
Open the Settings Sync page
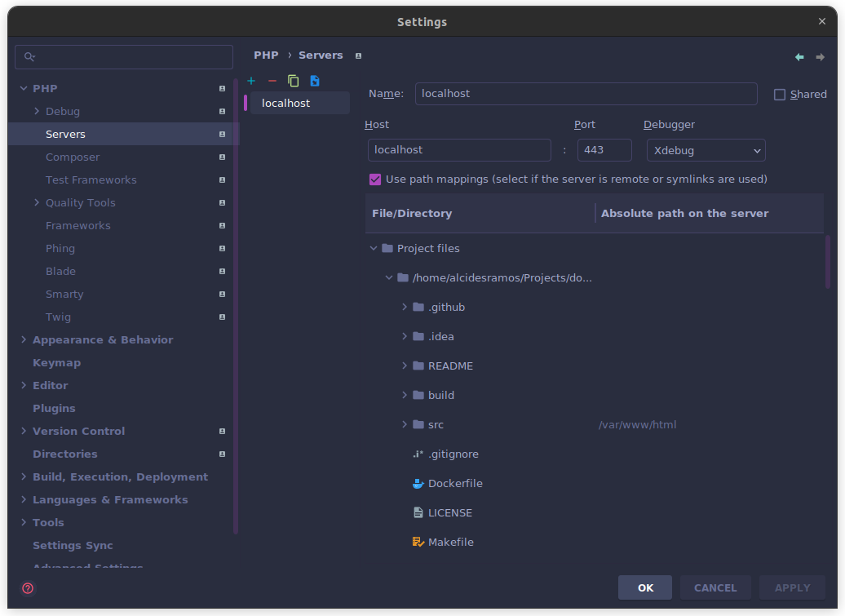pos(73,545)
